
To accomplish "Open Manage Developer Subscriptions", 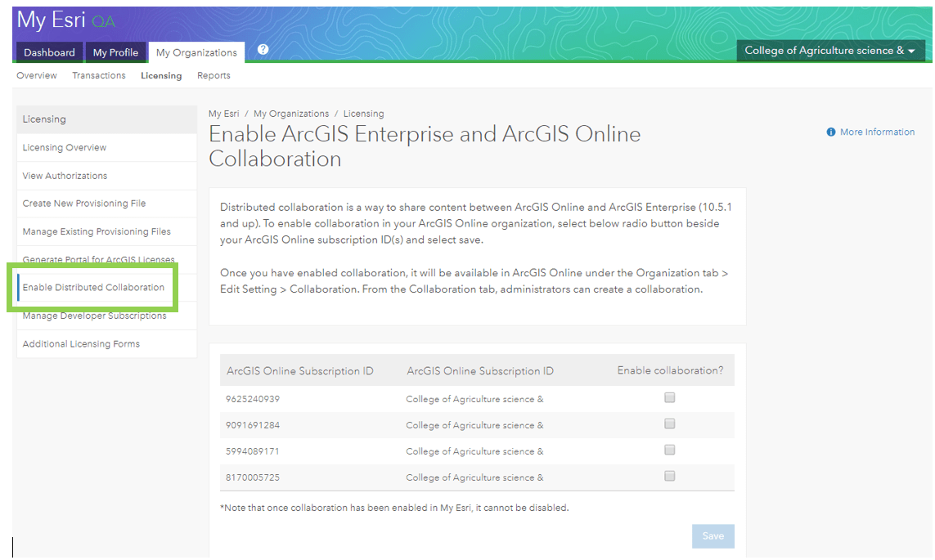I will (x=106, y=316).
